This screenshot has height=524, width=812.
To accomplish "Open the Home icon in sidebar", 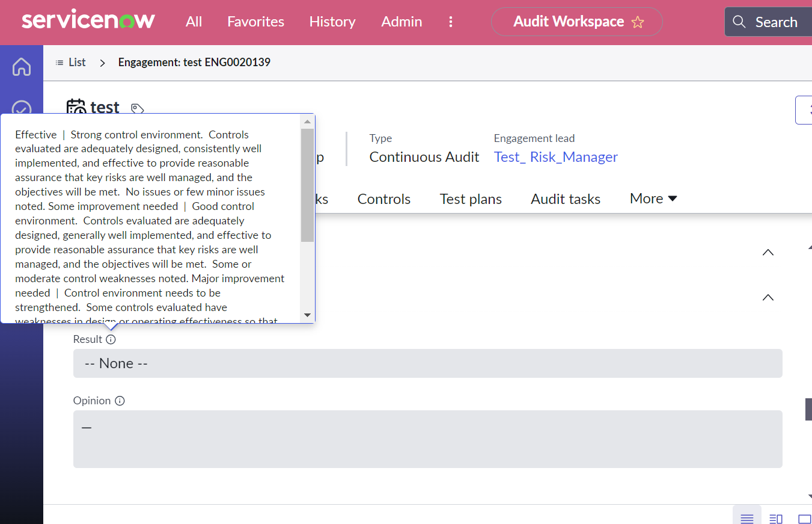I will tap(22, 67).
